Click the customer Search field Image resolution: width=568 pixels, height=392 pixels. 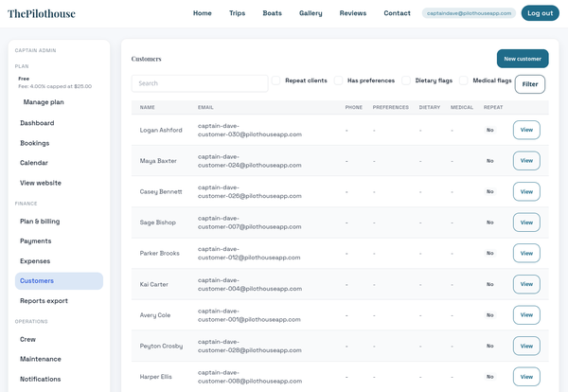coord(200,83)
